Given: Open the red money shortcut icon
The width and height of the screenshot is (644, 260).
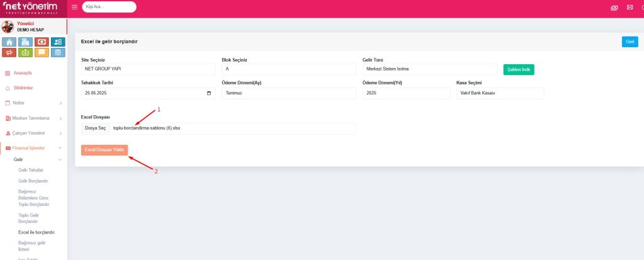Looking at the screenshot, I should tap(42, 42).
